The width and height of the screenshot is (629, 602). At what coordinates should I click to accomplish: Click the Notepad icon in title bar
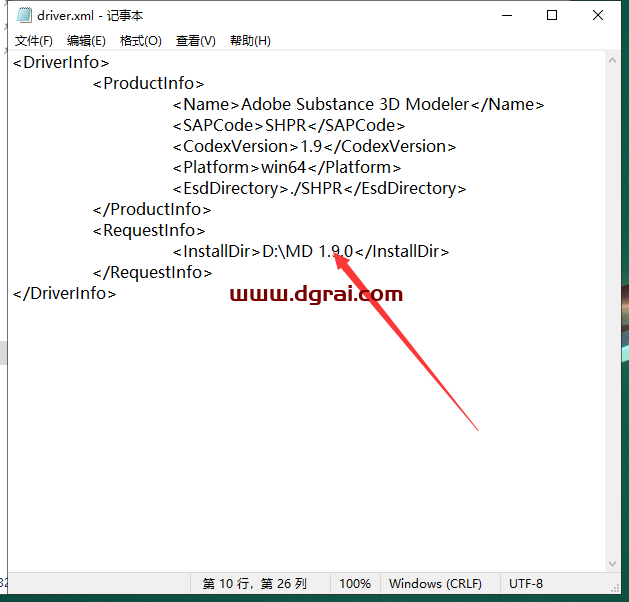click(x=24, y=15)
